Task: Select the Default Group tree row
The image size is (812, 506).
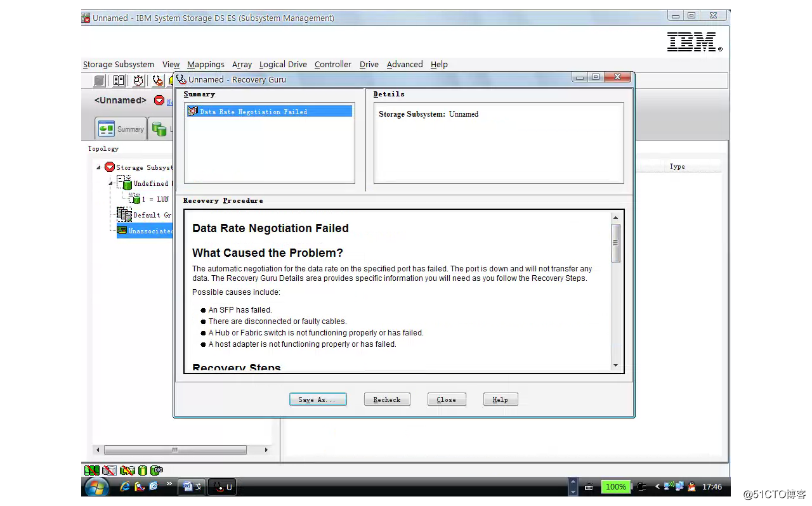Action: (145, 215)
